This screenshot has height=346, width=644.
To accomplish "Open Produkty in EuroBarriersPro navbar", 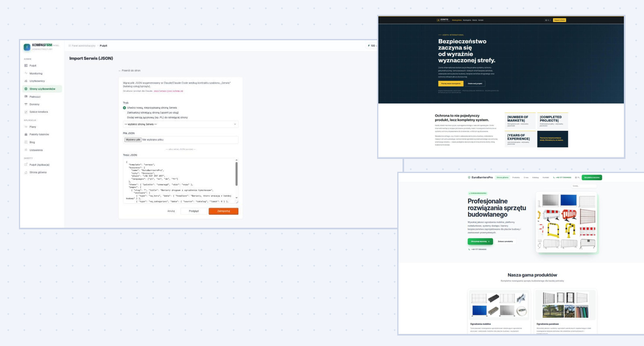I will pos(516,177).
